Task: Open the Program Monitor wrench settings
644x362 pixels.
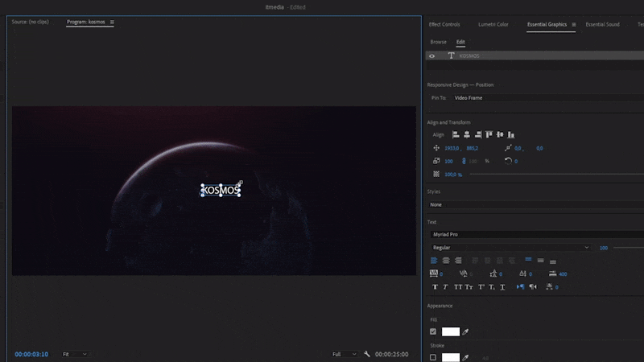Action: 367,354
